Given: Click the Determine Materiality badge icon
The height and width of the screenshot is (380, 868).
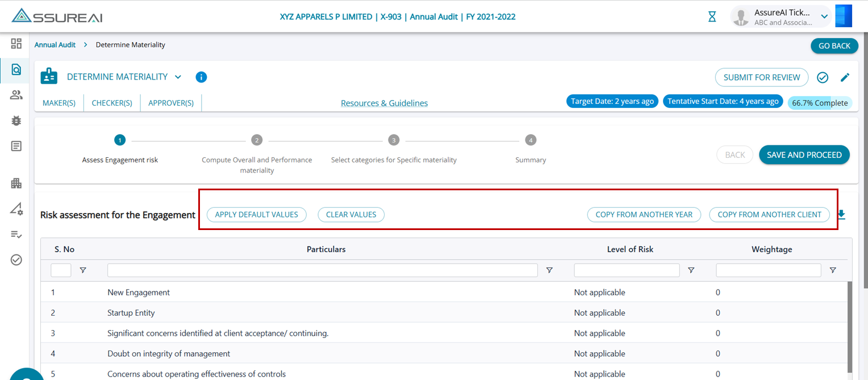Looking at the screenshot, I should (49, 77).
